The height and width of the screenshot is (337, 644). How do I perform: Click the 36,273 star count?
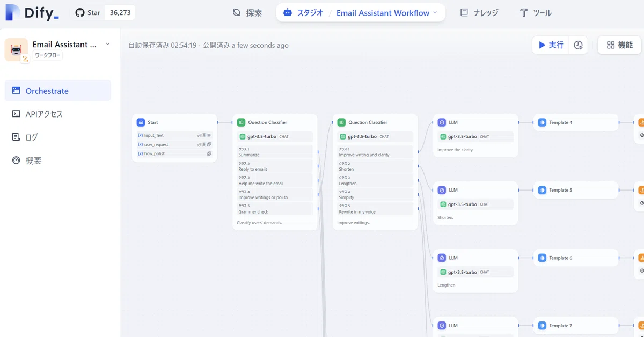coord(120,13)
